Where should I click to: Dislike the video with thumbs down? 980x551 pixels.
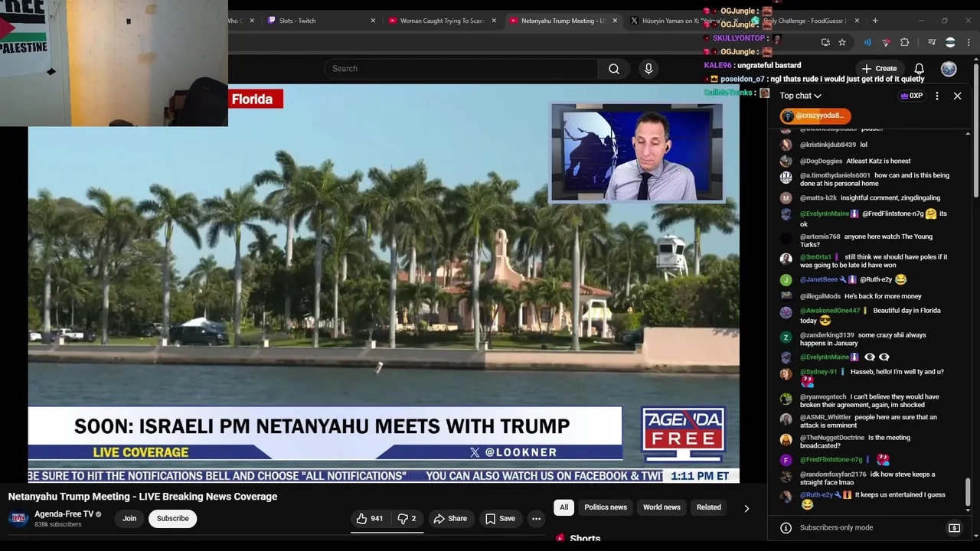[407, 519]
